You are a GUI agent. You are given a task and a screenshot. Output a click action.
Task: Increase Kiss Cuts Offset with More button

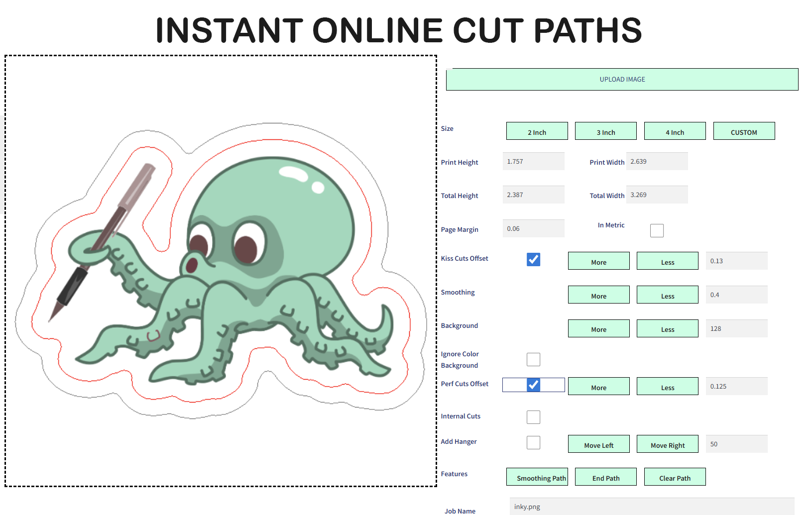598,261
